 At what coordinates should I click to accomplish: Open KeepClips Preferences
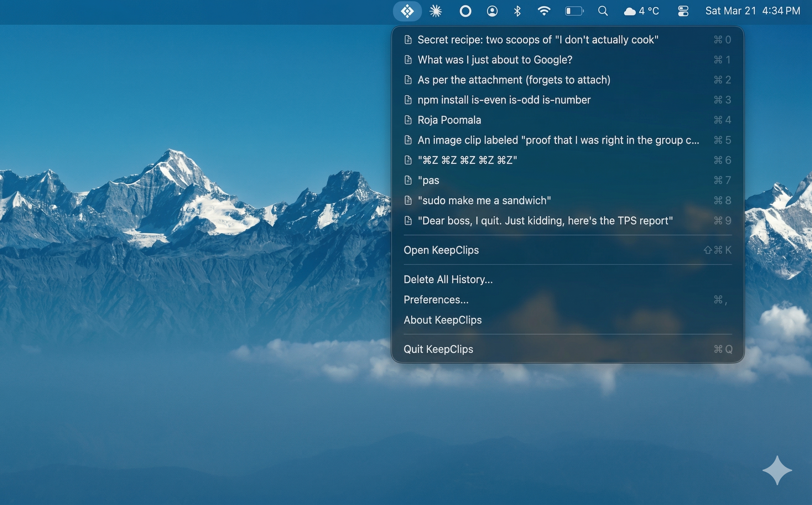436,300
